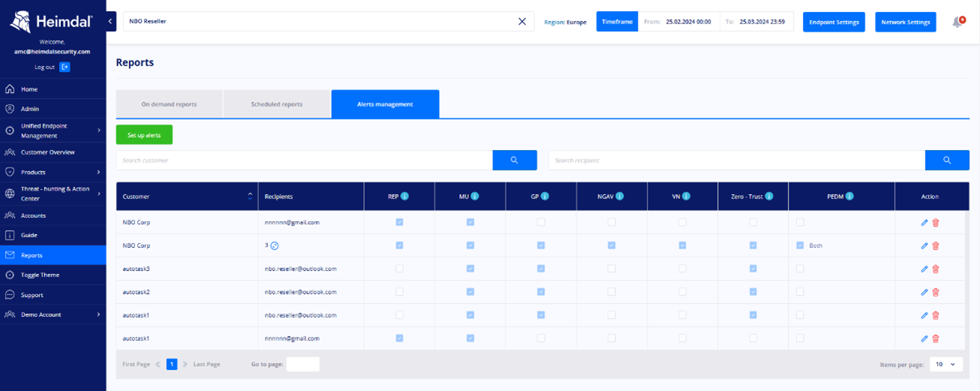Open Accounts in the sidebar

53,215
